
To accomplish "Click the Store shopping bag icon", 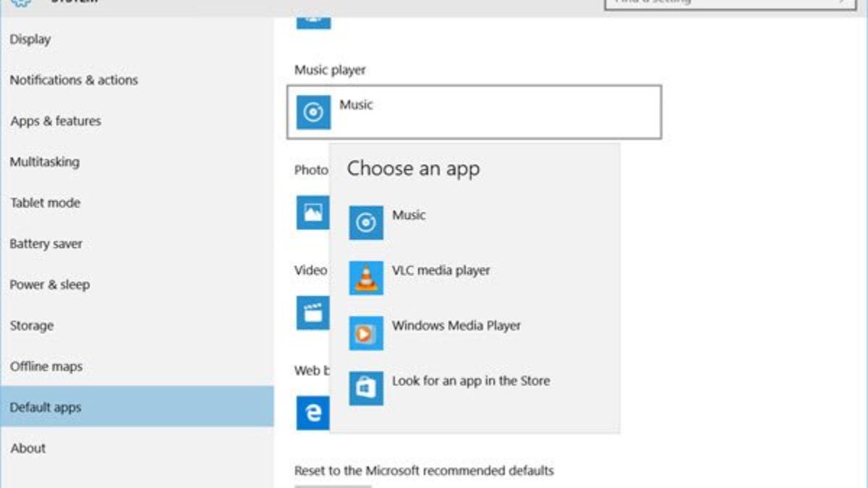I will (366, 388).
